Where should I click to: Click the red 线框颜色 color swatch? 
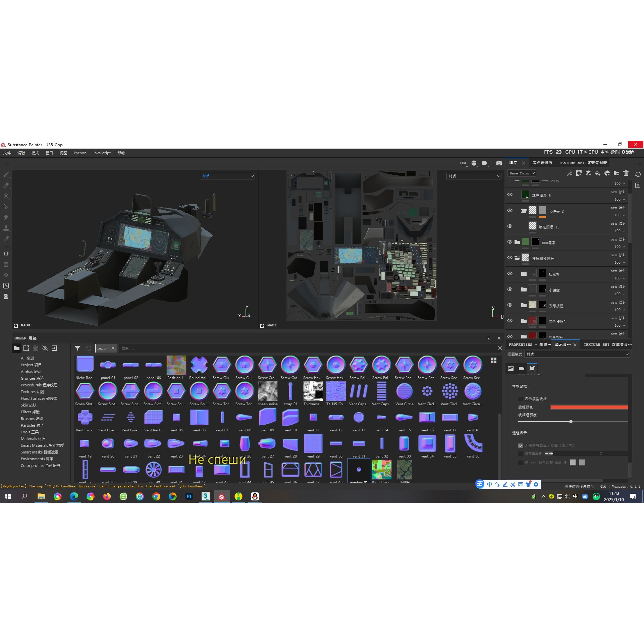pyautogui.click(x=589, y=407)
